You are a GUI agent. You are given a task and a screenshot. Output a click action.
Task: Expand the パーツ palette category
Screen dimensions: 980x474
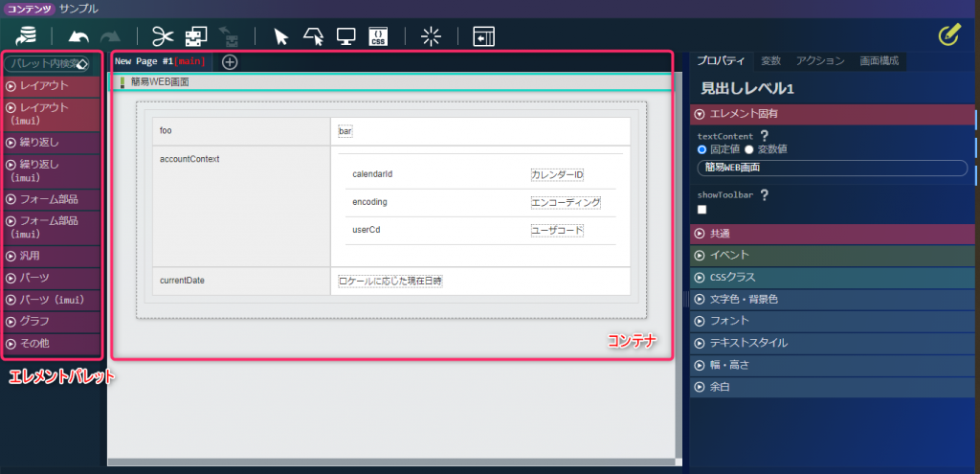(52, 278)
